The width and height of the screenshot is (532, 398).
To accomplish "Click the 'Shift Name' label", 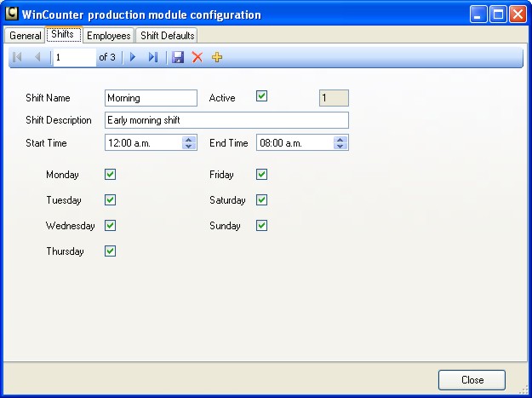I will coord(48,98).
